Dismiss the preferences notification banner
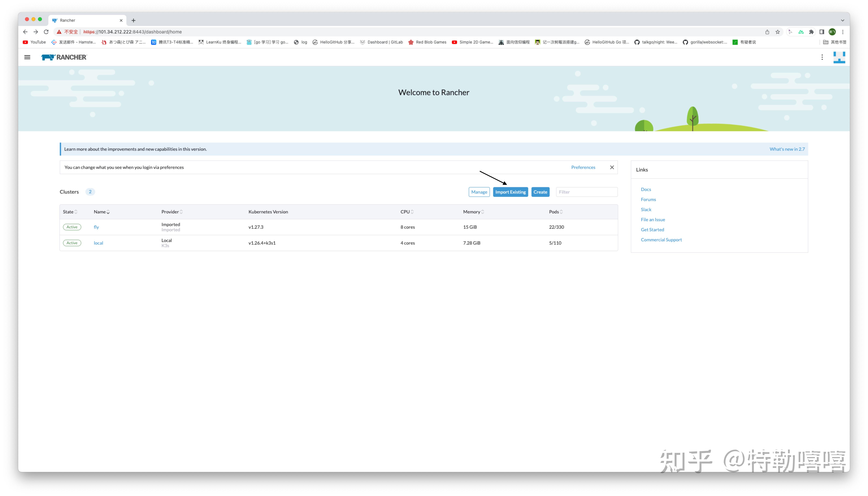868x496 pixels. [x=612, y=167]
